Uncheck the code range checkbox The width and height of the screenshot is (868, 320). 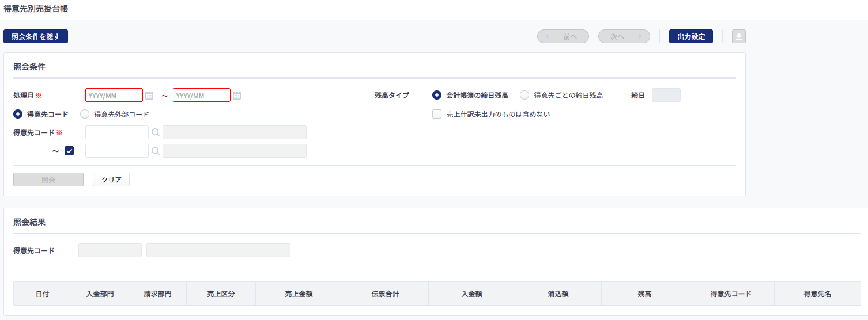pos(69,151)
